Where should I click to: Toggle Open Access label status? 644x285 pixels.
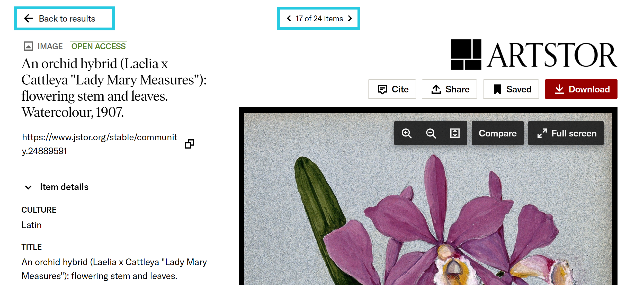[x=99, y=45]
